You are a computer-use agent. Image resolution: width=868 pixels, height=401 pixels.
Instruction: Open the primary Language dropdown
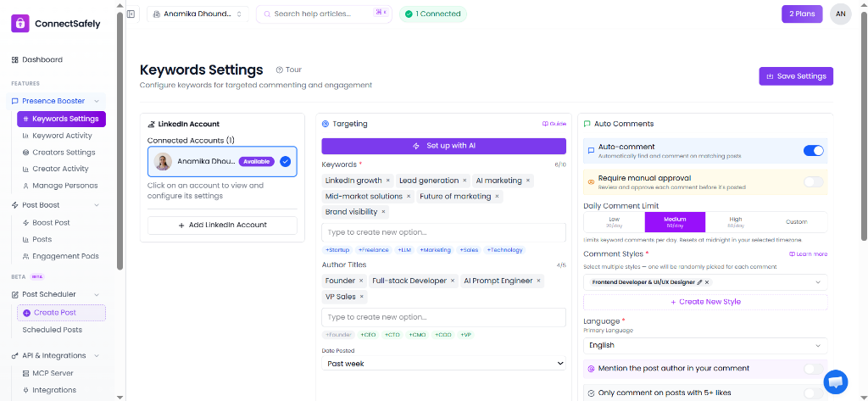[705, 346]
